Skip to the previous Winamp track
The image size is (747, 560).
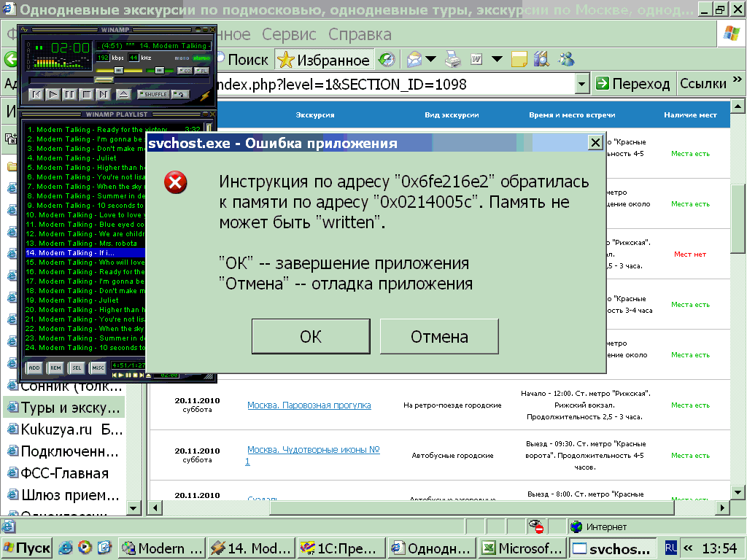coord(36,94)
